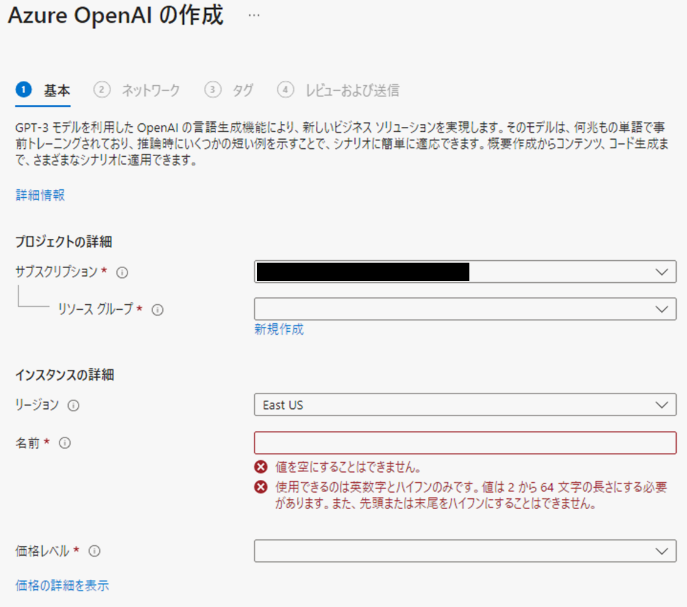Show info tooltip for リソース グループ
Image resolution: width=687 pixels, height=607 pixels.
pyautogui.click(x=157, y=310)
